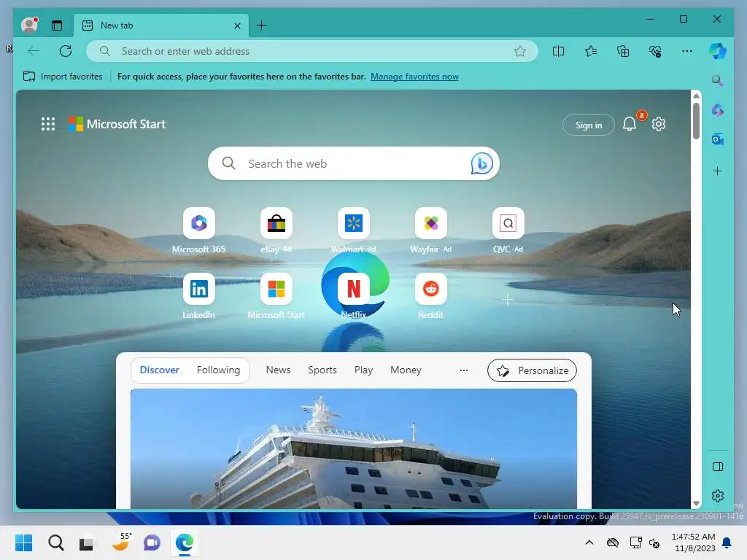747x560 pixels.
Task: Click Import favorites
Action: pyautogui.click(x=63, y=76)
